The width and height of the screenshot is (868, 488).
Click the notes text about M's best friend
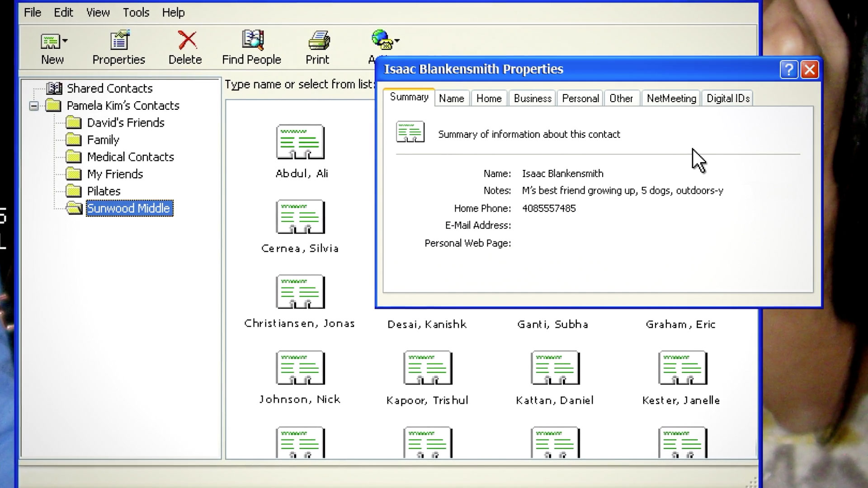click(x=623, y=191)
